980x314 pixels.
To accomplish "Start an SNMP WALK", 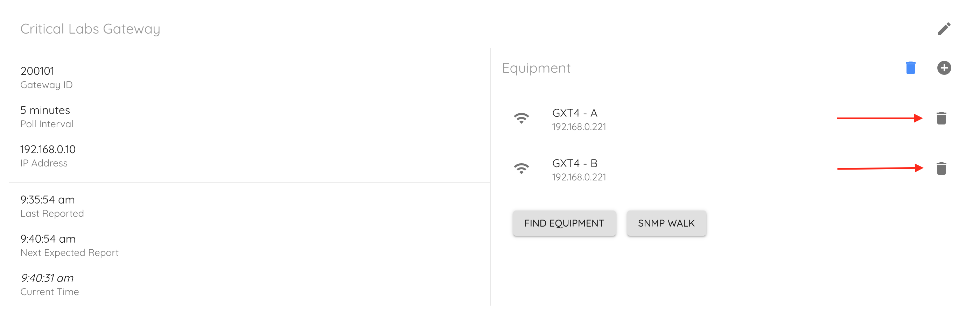I will click(x=666, y=223).
